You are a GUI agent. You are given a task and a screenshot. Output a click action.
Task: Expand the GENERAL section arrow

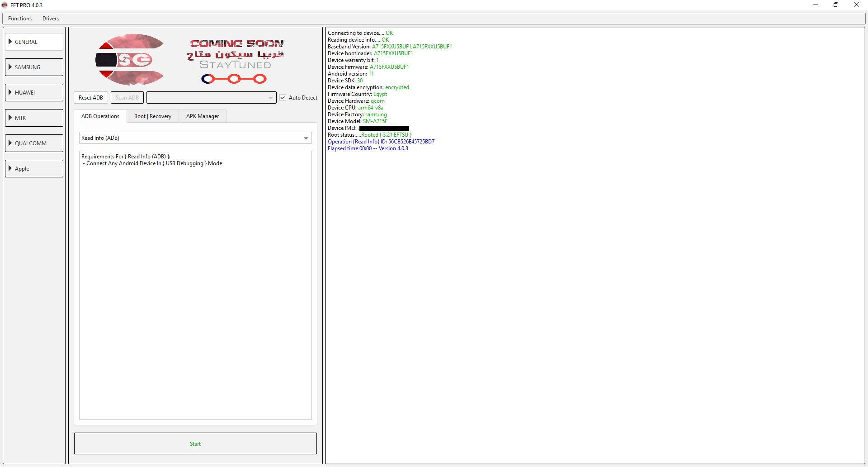(10, 42)
